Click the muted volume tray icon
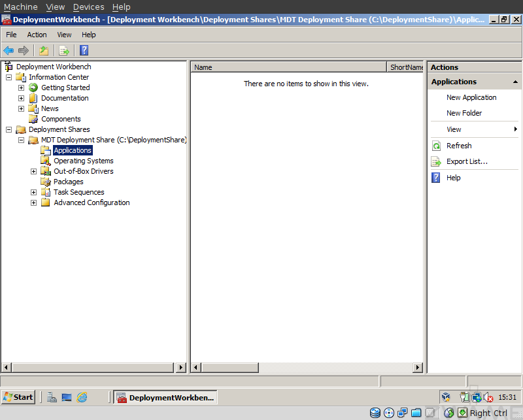The height and width of the screenshot is (420, 523). pos(488,397)
